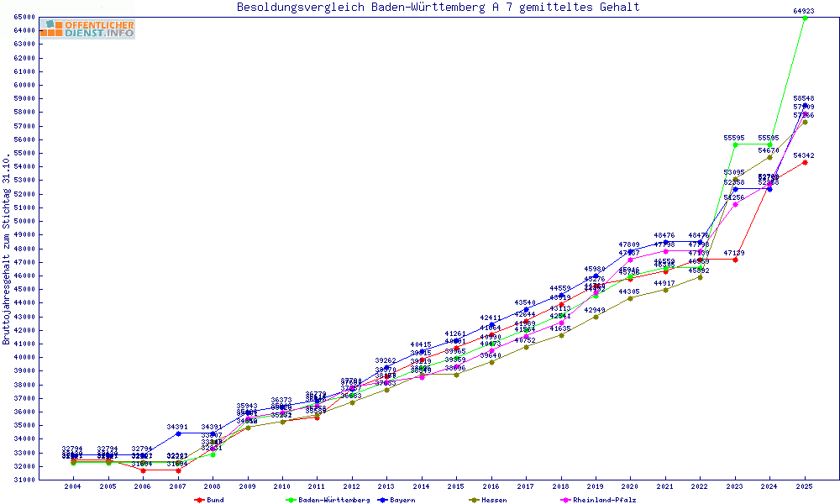Click the red Bund legend marker
840x504 pixels.
pos(199,500)
